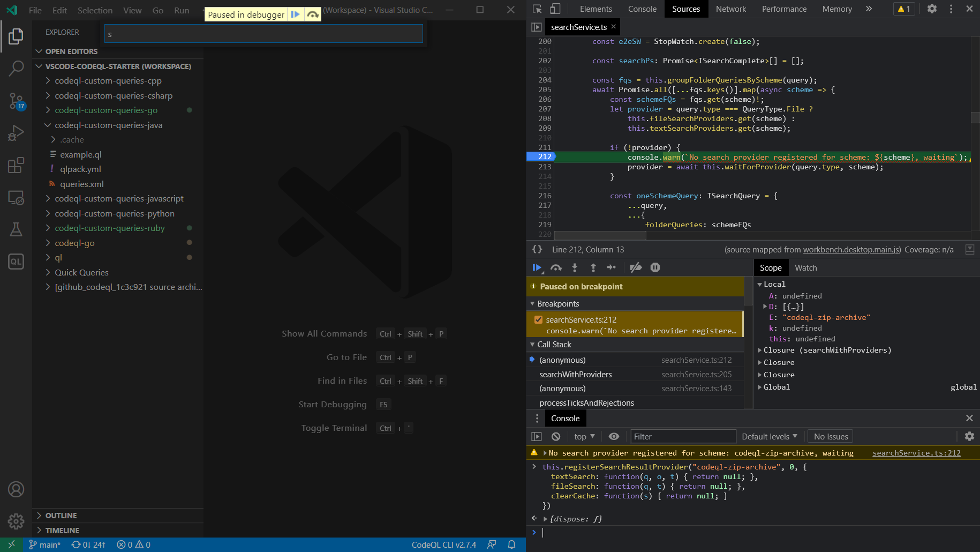Open the Default levels dropdown

point(770,436)
